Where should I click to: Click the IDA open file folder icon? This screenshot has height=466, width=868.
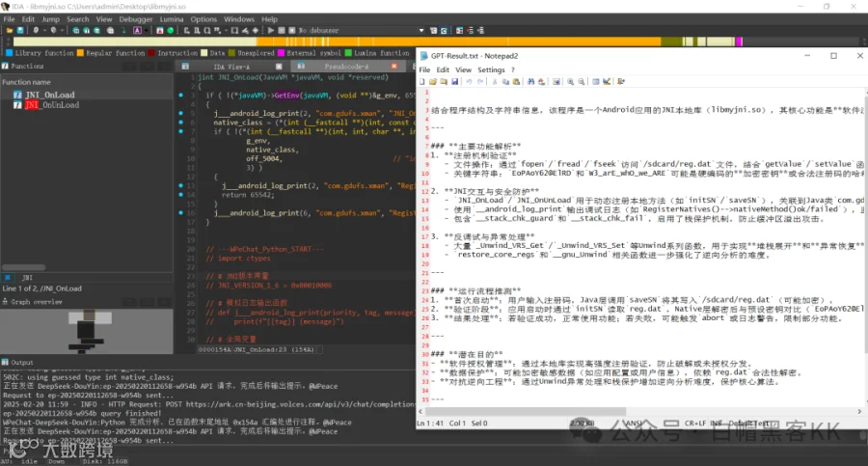tap(10, 31)
